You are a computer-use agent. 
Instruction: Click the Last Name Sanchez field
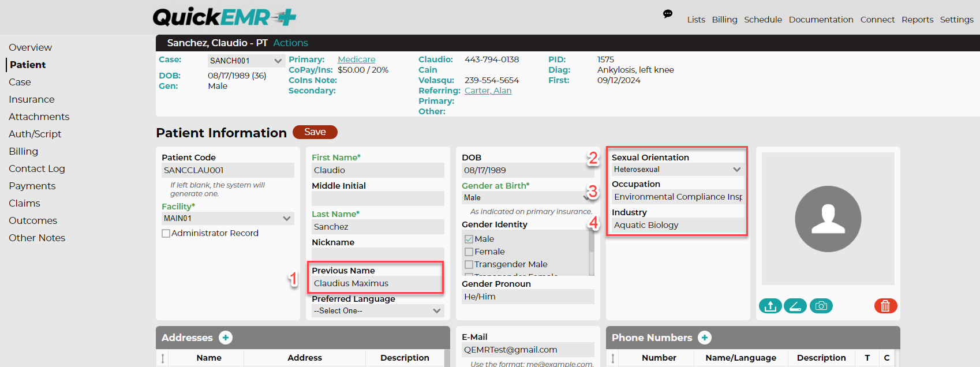tap(378, 227)
